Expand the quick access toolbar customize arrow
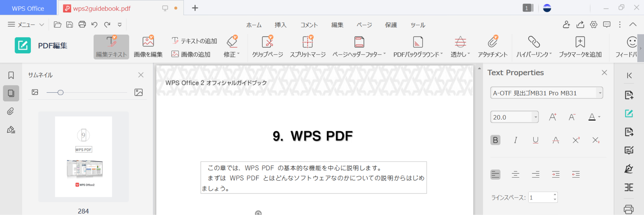 click(x=120, y=25)
